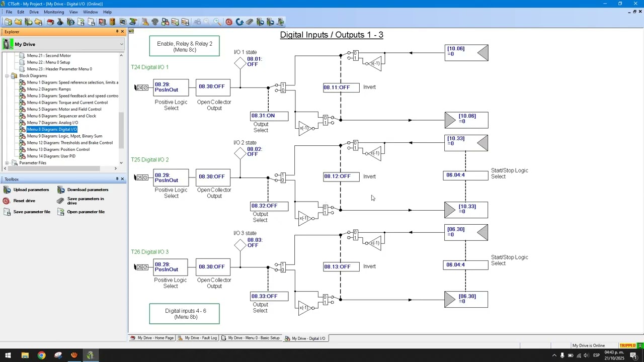The image size is (644, 362).
Task: Open the notification center icon
Action: (x=633, y=355)
